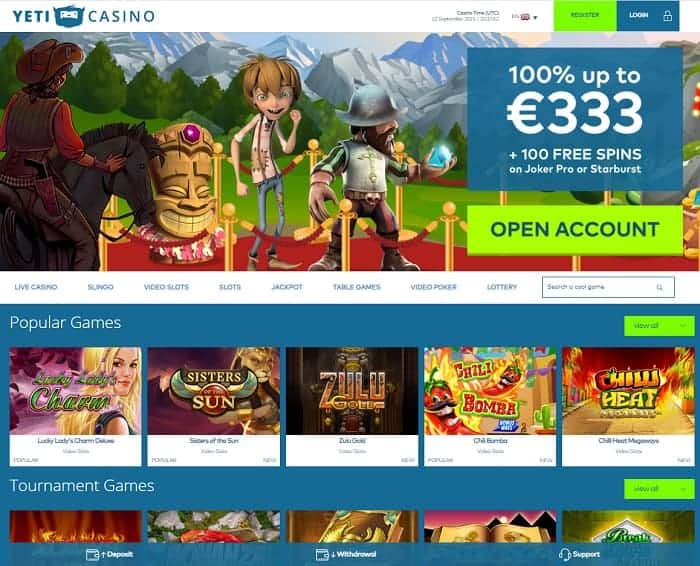Viewport: 700px width, 566px height.
Task: Click the green Register button
Action: [585, 16]
